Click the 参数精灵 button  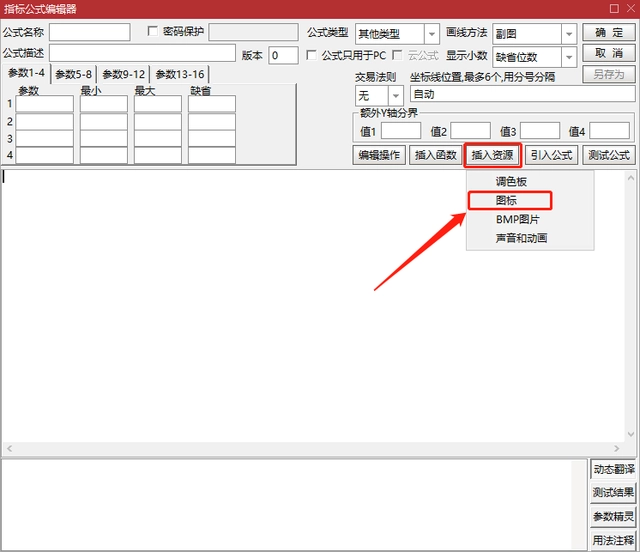tap(613, 516)
